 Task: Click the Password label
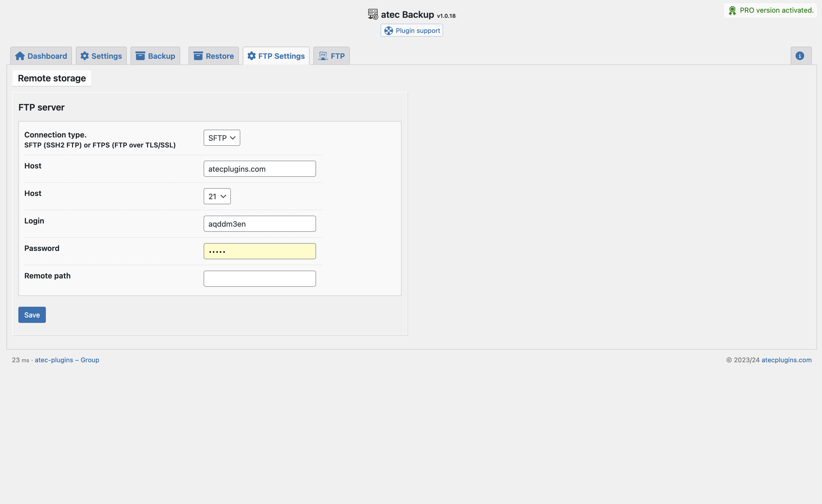tap(42, 248)
